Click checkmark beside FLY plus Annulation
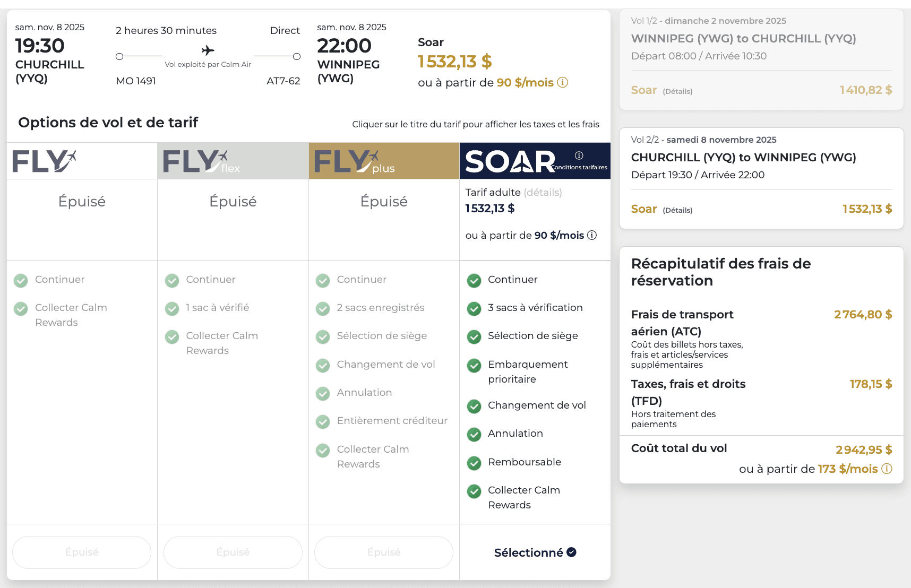 (323, 393)
